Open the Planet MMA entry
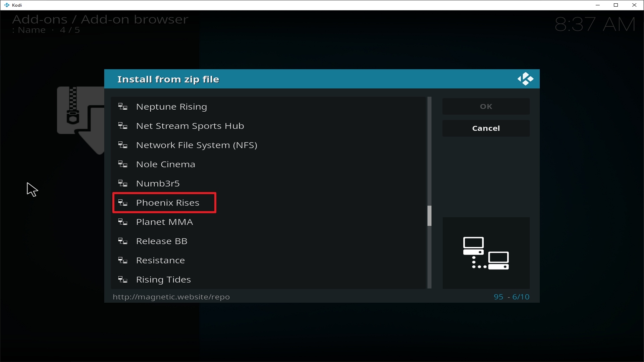 point(268,222)
